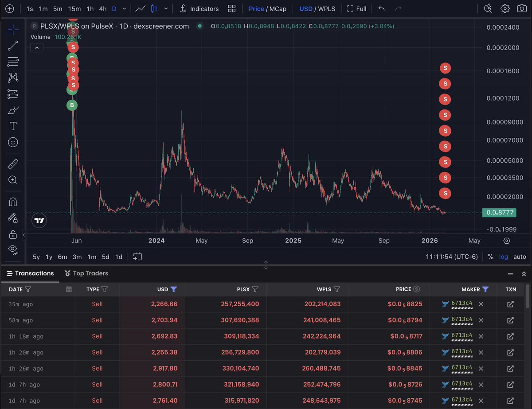Viewport: 532px width, 409px height.
Task: Select the 5d date range
Action: coord(106,257)
